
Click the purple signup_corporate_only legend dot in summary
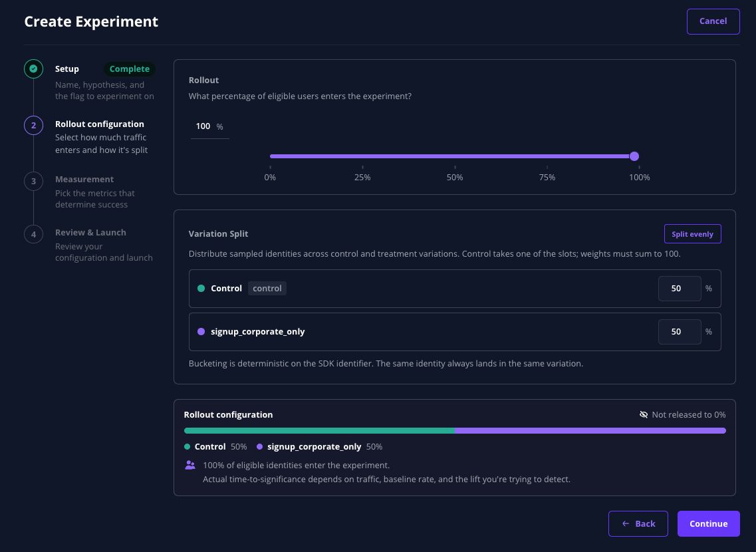(259, 447)
